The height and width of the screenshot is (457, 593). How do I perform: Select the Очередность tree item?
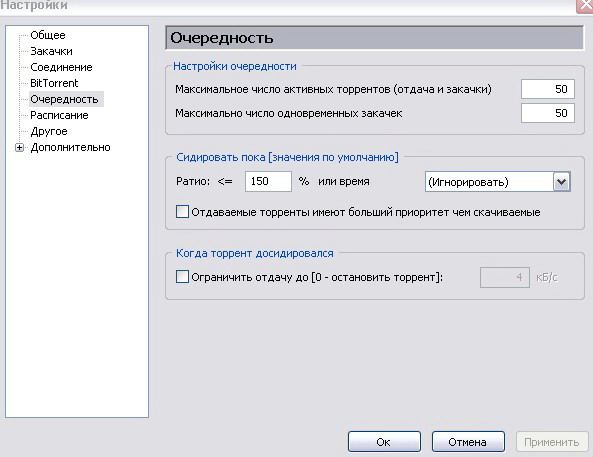[x=65, y=99]
